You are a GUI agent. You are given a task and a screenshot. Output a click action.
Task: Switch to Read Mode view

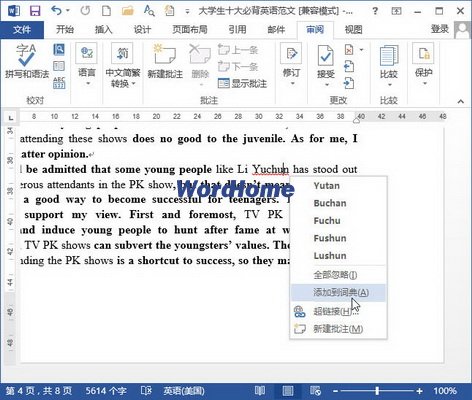pos(260,390)
